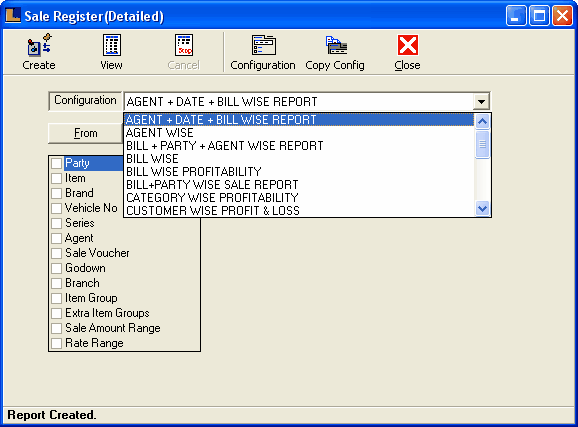The width and height of the screenshot is (578, 427).
Task: Click the Configuration combo text field
Action: [x=299, y=102]
